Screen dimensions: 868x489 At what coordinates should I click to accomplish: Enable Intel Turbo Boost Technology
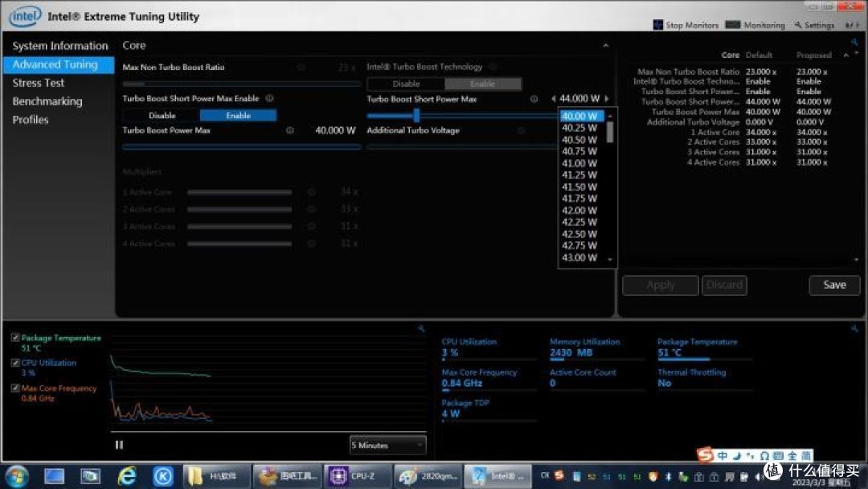tap(482, 84)
